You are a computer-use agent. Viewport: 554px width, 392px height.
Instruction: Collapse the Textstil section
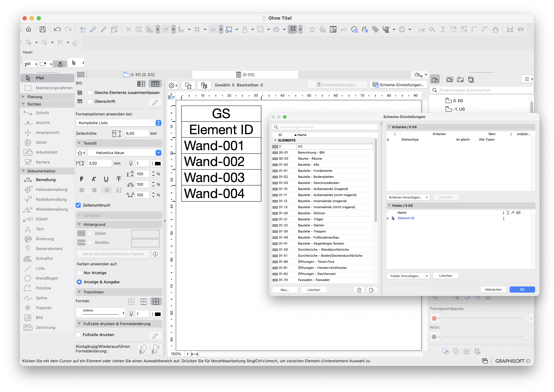tap(79, 143)
